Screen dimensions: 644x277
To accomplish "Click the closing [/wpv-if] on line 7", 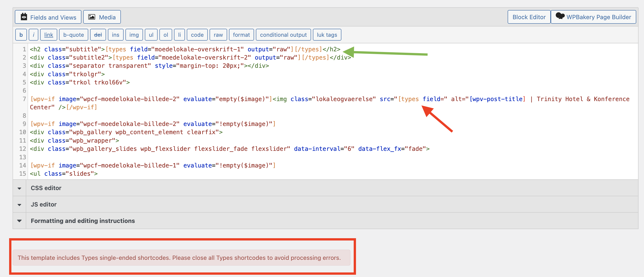I will click(81, 107).
